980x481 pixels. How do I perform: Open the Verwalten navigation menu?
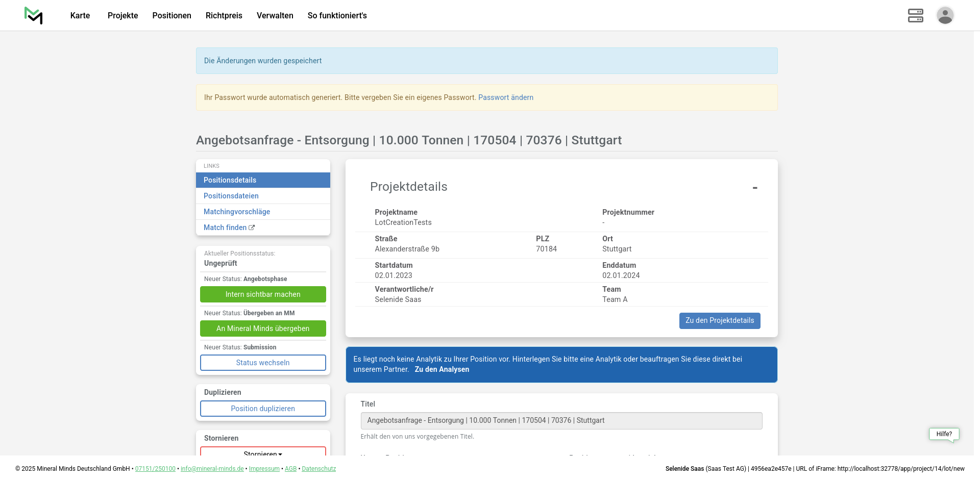pyautogui.click(x=275, y=15)
